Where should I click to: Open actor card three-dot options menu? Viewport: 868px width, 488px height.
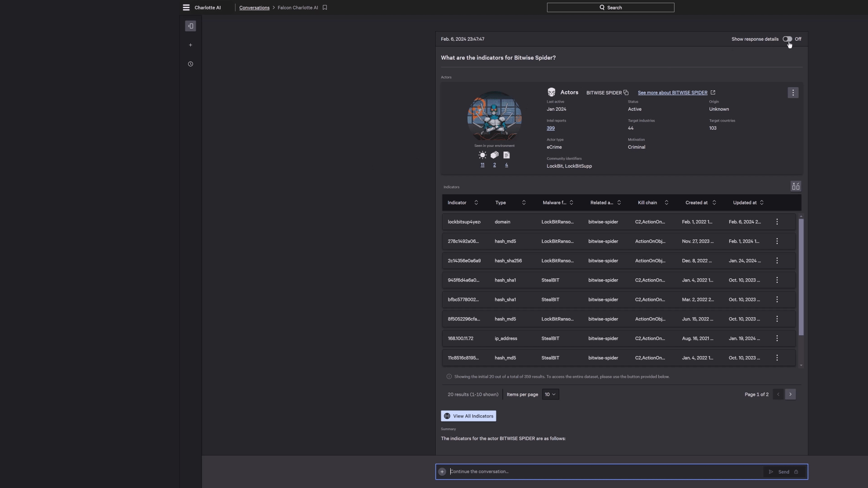pyautogui.click(x=793, y=93)
